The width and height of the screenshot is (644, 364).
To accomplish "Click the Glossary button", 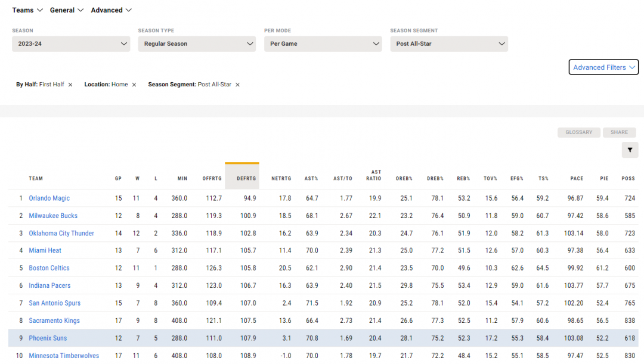I will pyautogui.click(x=578, y=132).
